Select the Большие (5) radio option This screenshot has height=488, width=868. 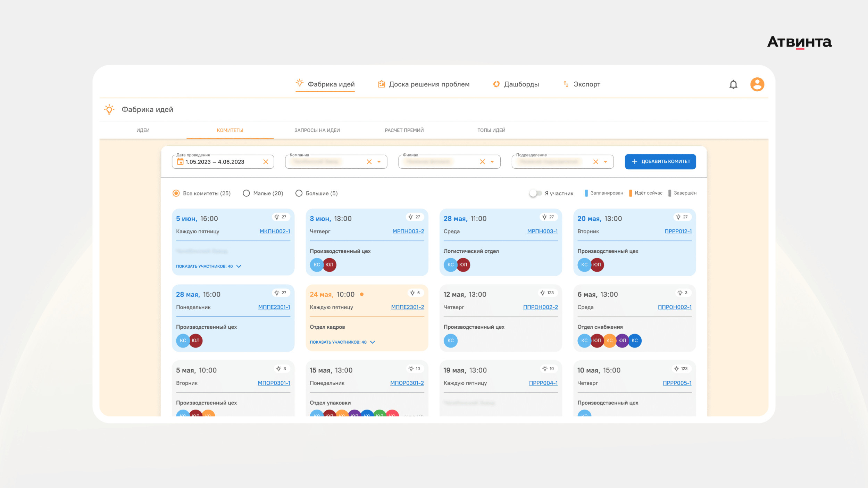(299, 193)
